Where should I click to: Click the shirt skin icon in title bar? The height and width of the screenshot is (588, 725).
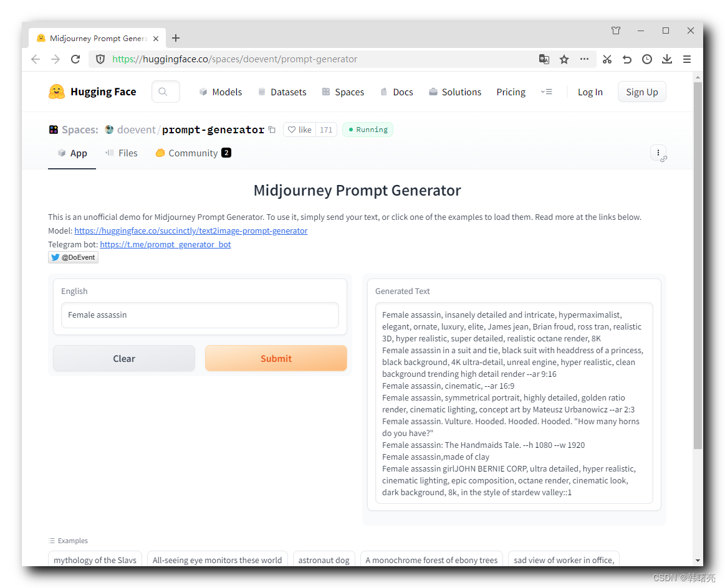point(616,31)
